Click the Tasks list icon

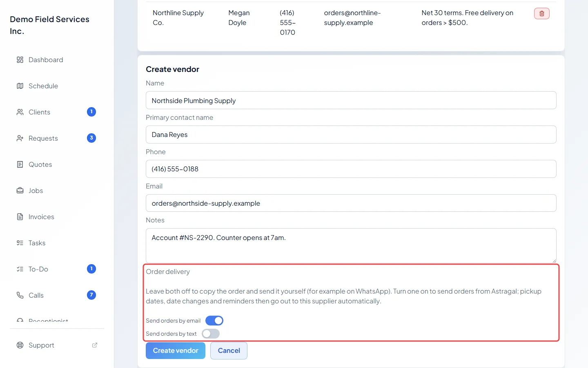(20, 243)
